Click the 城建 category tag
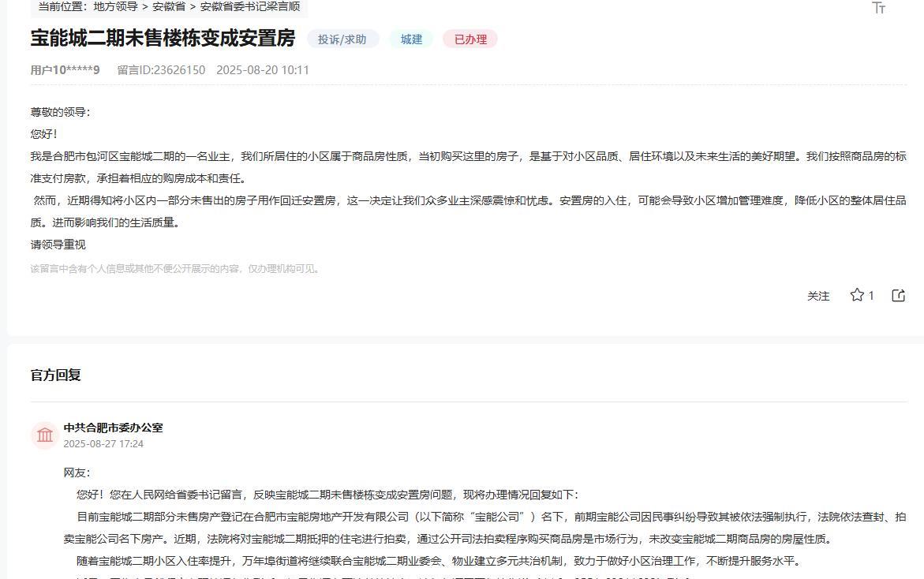The image size is (924, 579). point(411,39)
